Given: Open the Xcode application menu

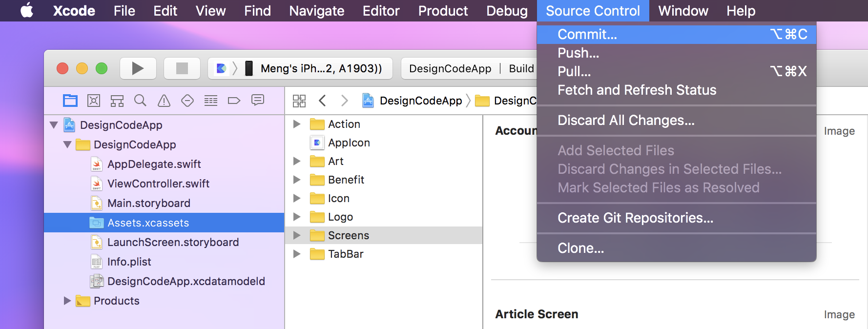Looking at the screenshot, I should (x=74, y=11).
